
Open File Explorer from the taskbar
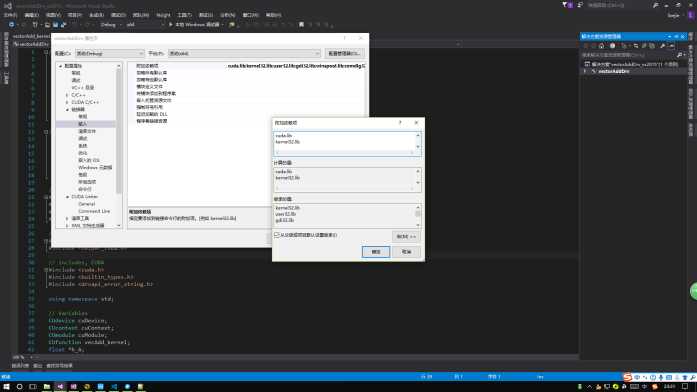(x=47, y=387)
